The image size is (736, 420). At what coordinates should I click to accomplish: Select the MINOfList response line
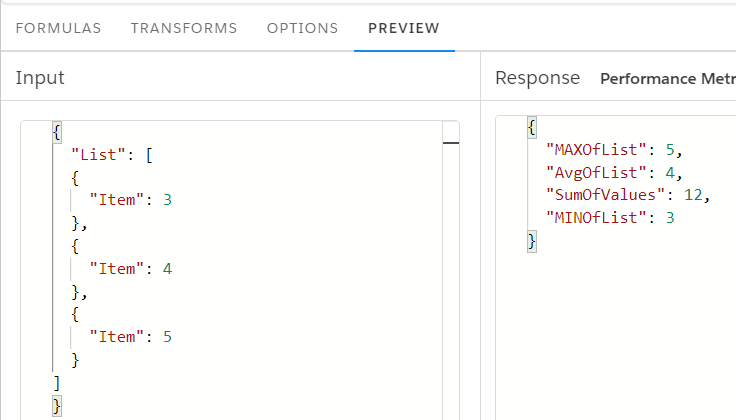point(610,218)
